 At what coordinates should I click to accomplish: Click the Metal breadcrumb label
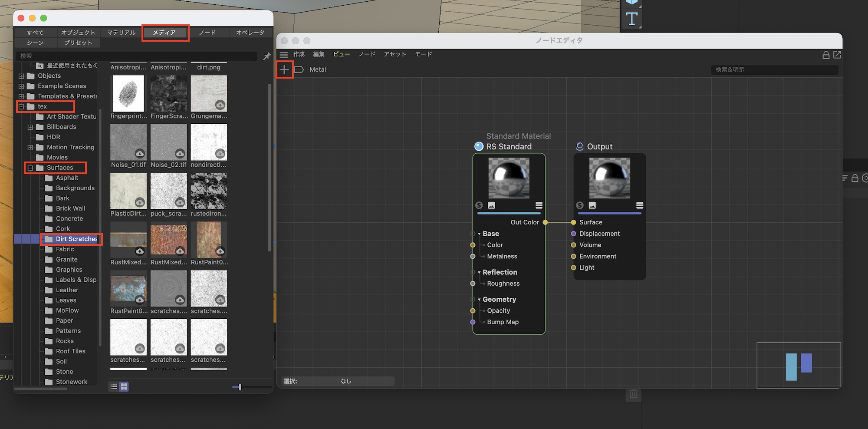[x=317, y=69]
